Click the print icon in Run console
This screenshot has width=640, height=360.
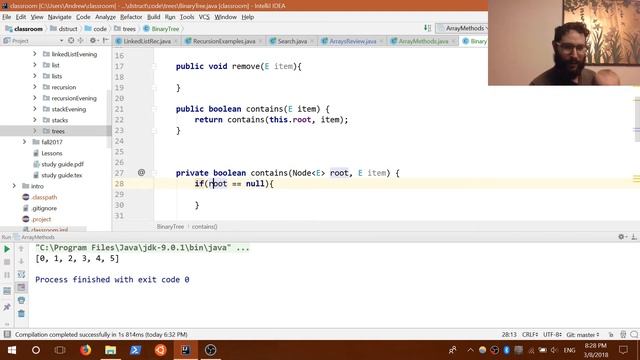(x=21, y=300)
